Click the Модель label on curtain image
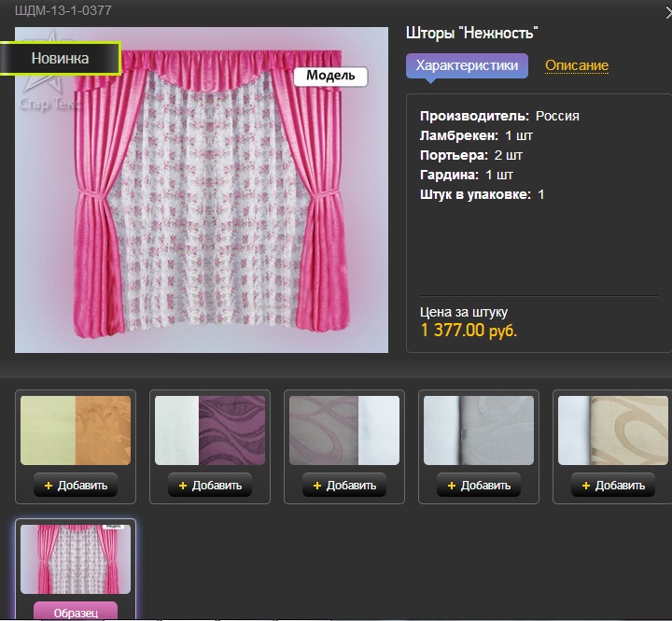This screenshot has width=672, height=621. (330, 77)
